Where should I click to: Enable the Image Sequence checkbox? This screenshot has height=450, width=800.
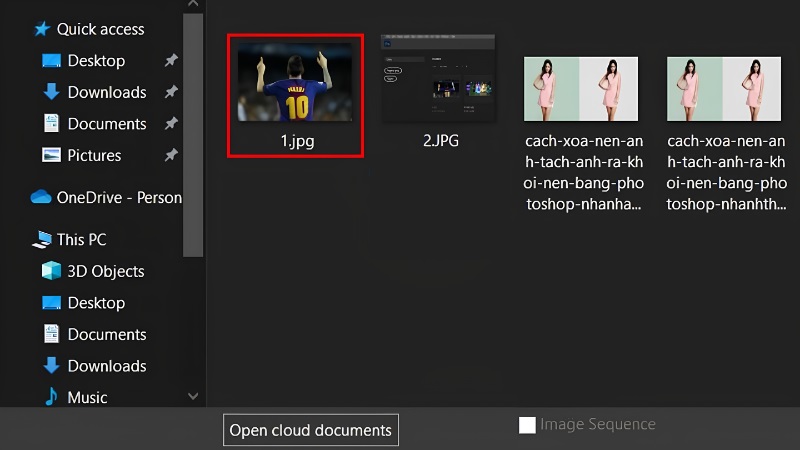(x=527, y=424)
